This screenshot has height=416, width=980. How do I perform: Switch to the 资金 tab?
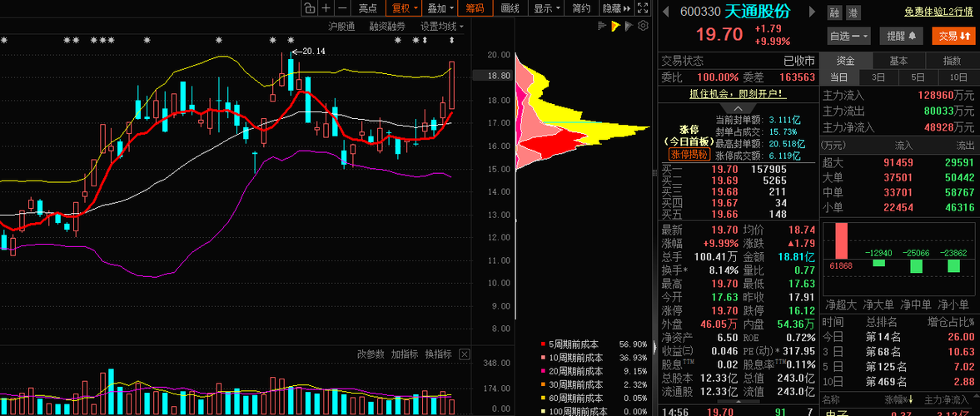pyautogui.click(x=846, y=61)
